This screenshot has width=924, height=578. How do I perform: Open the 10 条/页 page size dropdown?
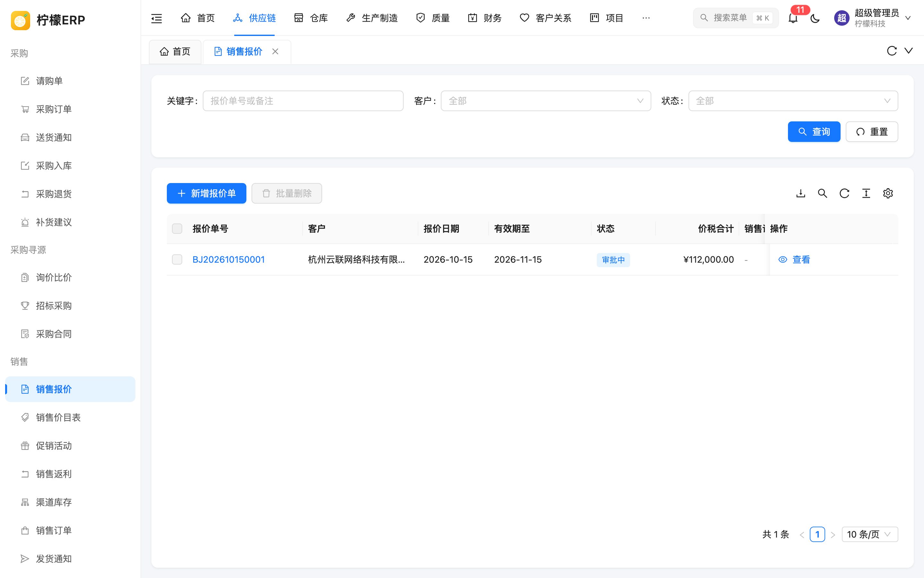pos(869,534)
